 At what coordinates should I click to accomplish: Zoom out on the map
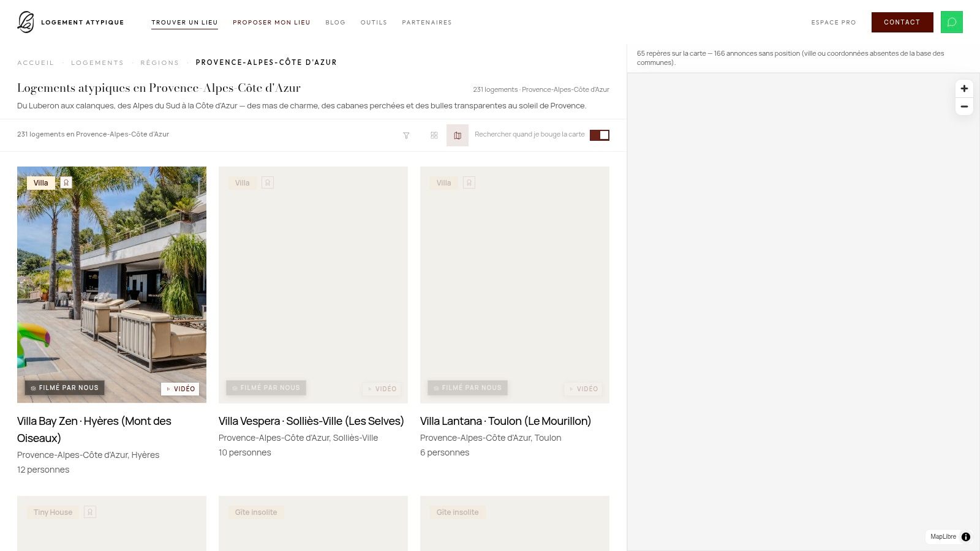(964, 107)
